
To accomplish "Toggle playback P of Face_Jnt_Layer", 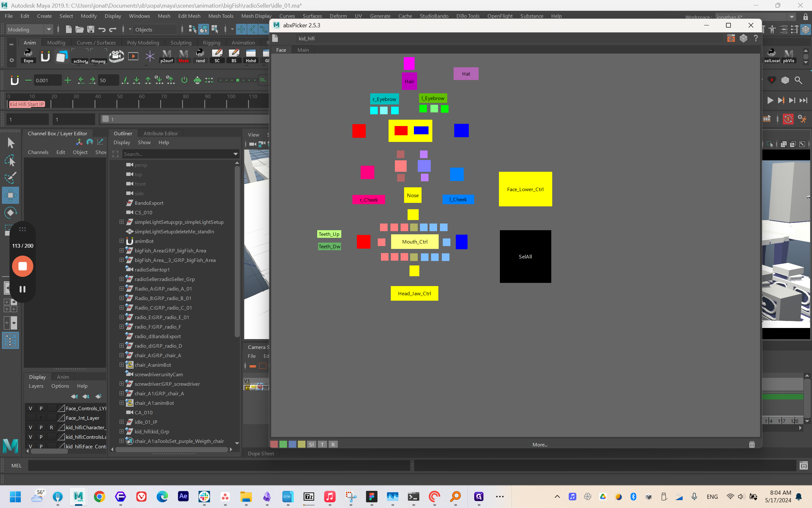I will click(41, 418).
